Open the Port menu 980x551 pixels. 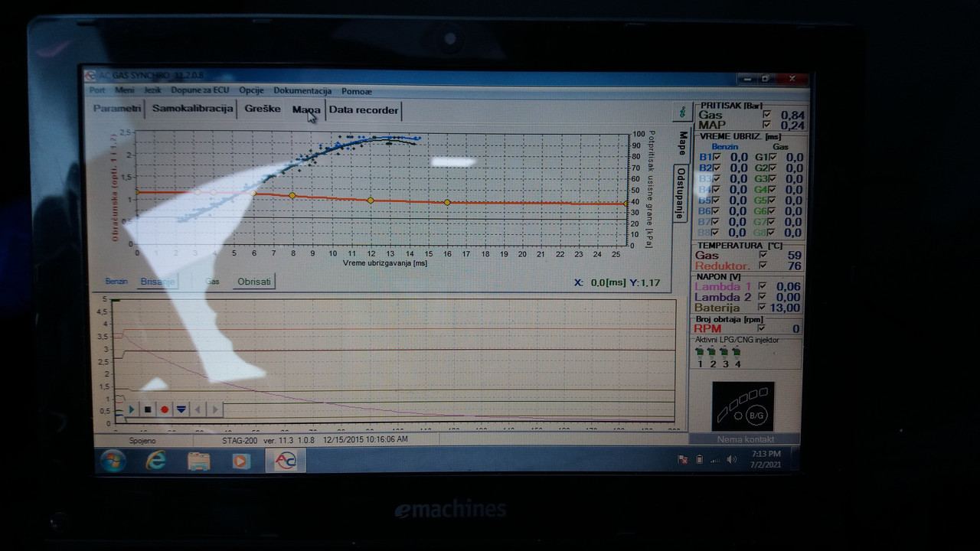click(97, 90)
